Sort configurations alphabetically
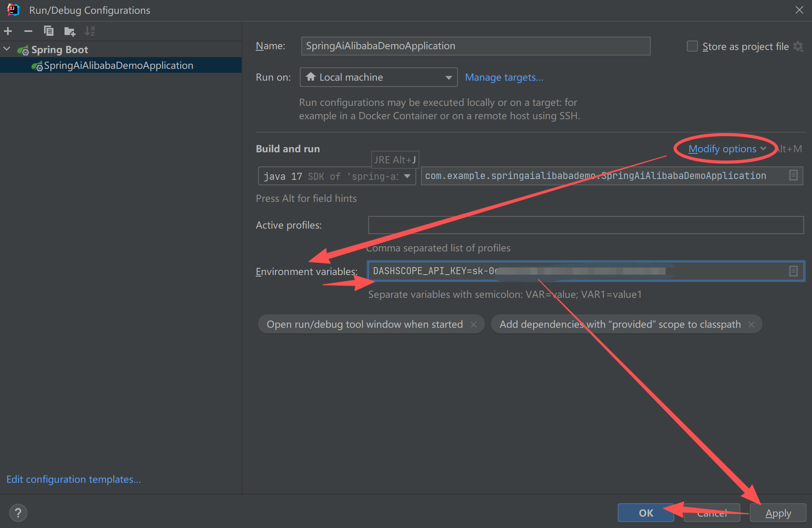This screenshot has height=528, width=812. [x=90, y=31]
